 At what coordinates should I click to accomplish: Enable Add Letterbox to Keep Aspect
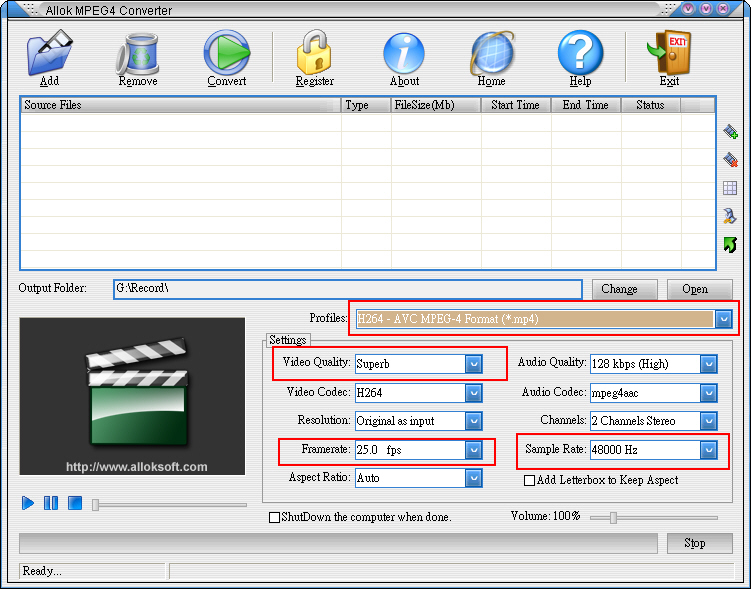click(529, 481)
